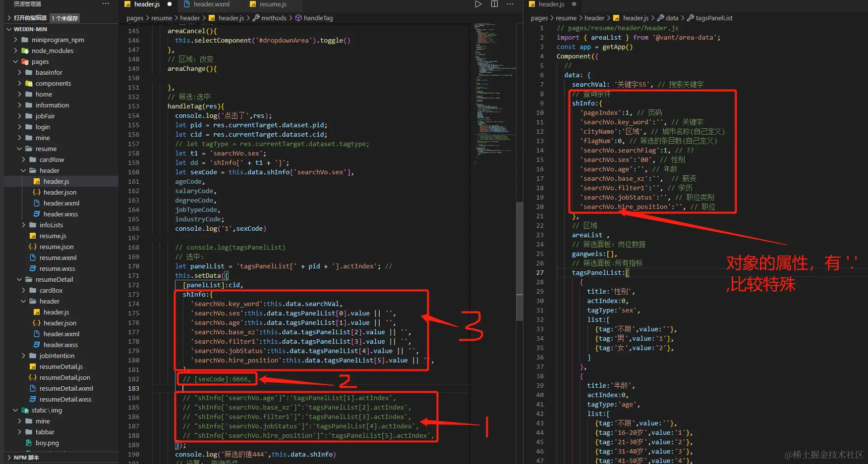Expand the home folder chevron

pyautogui.click(x=19, y=95)
